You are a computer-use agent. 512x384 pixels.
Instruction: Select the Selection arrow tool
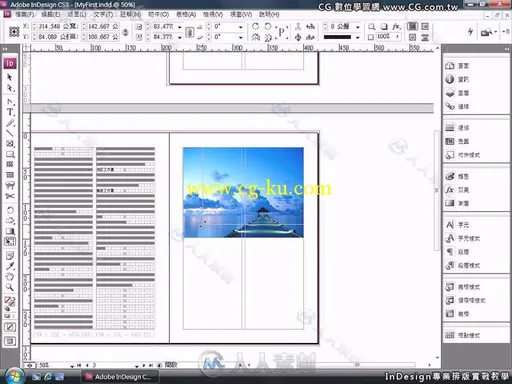[x=10, y=77]
